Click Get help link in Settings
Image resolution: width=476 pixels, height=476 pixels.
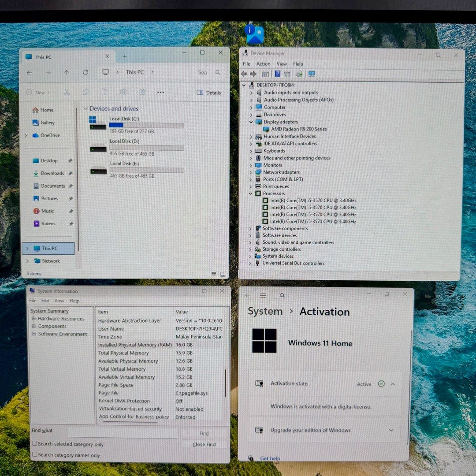click(x=270, y=458)
